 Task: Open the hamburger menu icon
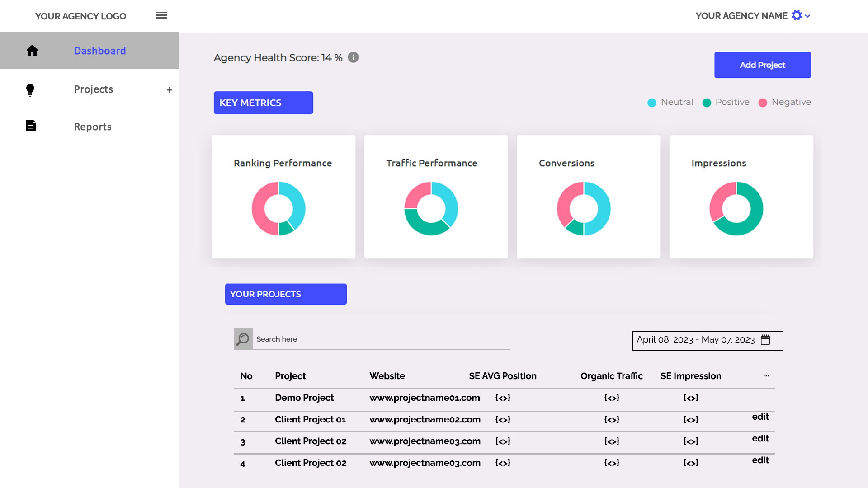coord(161,15)
